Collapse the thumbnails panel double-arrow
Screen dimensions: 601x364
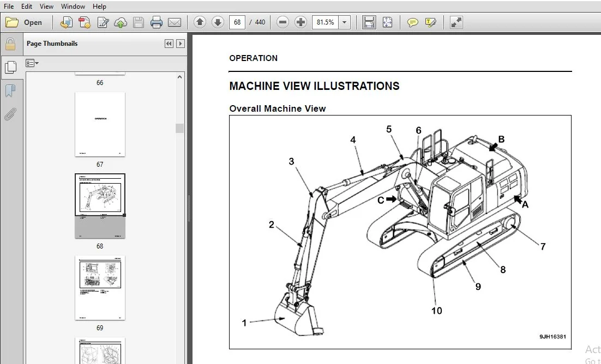(x=169, y=44)
